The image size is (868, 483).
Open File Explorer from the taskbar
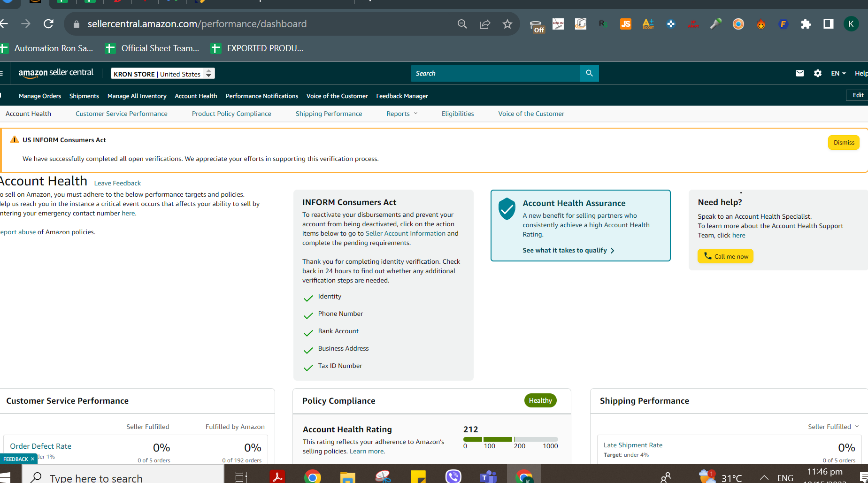pos(348,476)
